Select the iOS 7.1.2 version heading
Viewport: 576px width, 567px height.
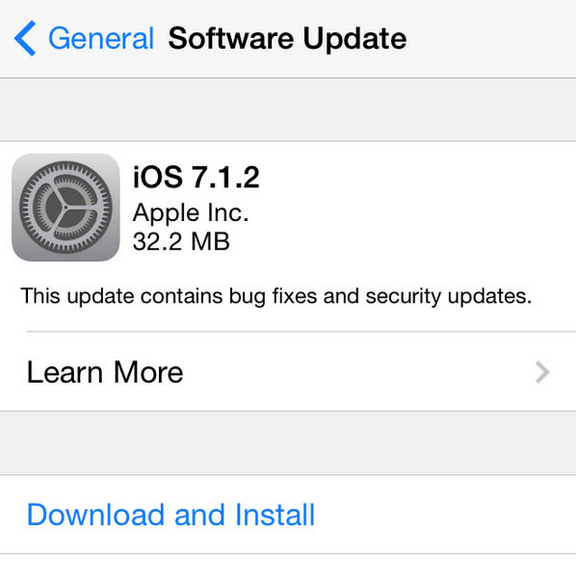pos(196,177)
